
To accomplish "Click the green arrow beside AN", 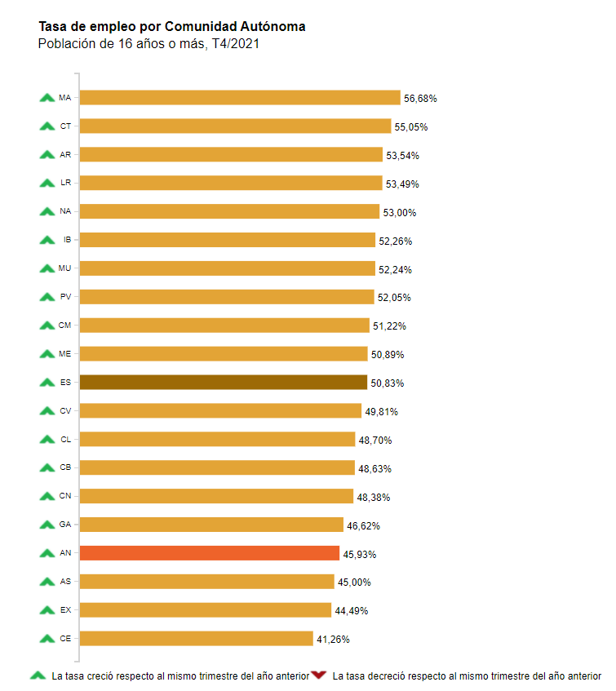I will (47, 553).
